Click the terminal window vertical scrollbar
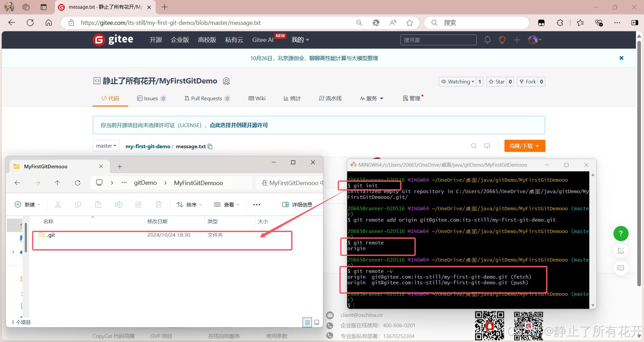 point(593,240)
